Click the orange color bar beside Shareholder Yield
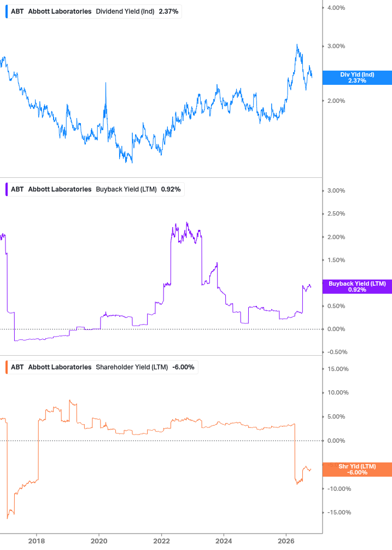Screen dimensions: 392x550 point(7,367)
